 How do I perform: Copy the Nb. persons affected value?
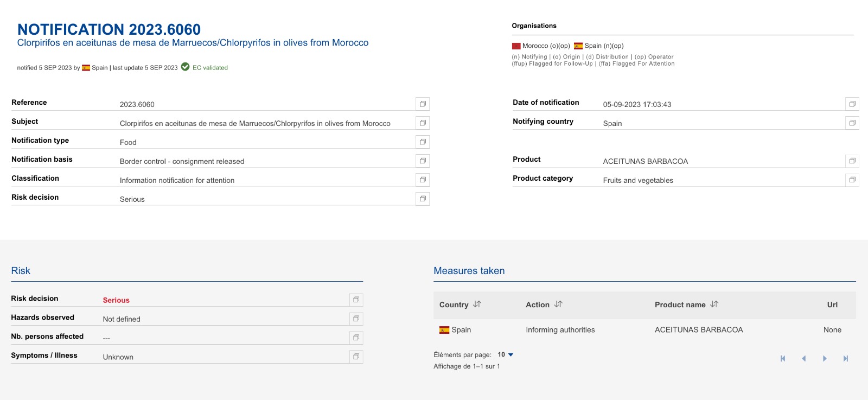click(x=356, y=338)
